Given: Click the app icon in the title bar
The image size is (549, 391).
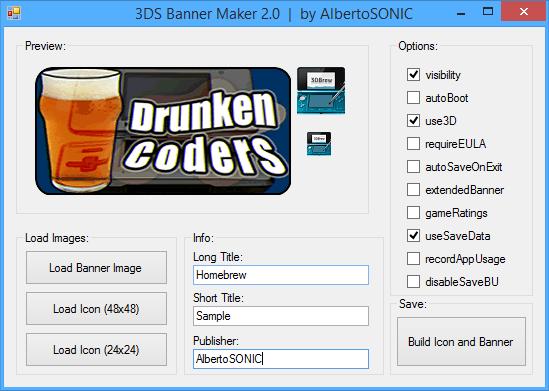Looking at the screenshot, I should pyautogui.click(x=14, y=13).
